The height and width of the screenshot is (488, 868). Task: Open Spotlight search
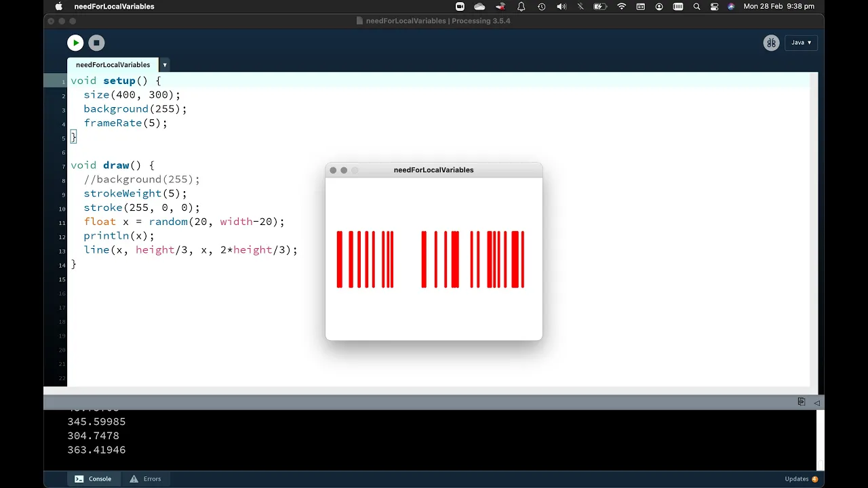(x=696, y=6)
